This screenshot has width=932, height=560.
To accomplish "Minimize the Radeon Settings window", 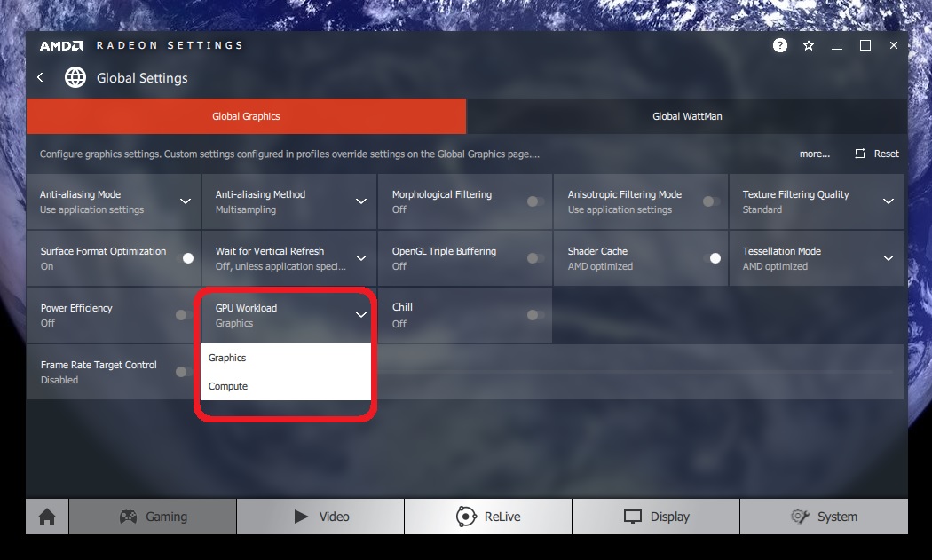I will click(837, 46).
